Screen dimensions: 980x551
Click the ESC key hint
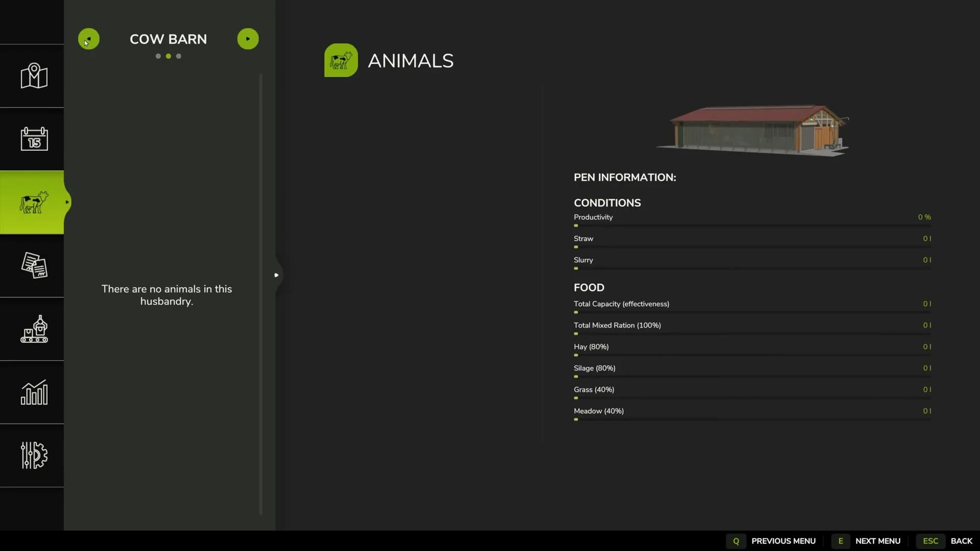tap(930, 541)
